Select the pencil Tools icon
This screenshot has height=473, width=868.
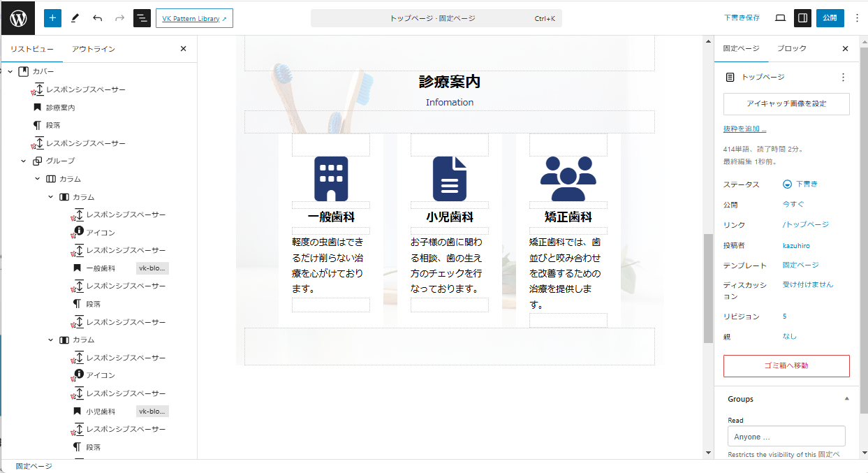75,18
